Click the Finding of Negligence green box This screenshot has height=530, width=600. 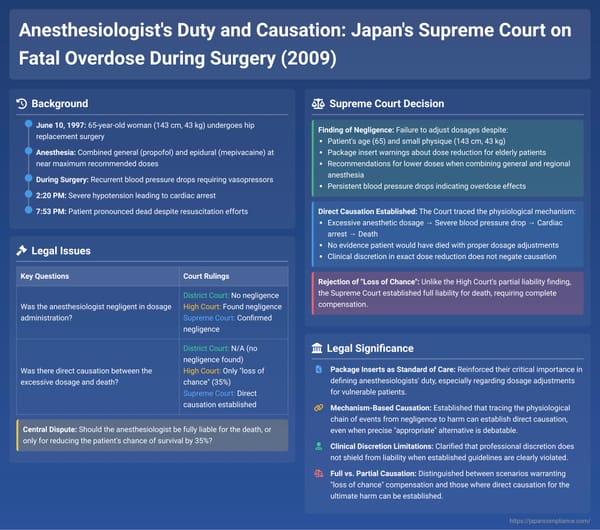[x=448, y=157]
